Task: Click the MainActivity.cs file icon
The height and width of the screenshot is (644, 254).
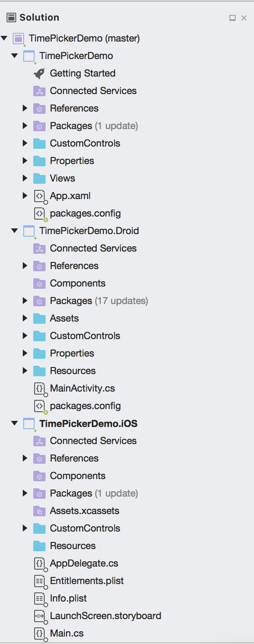Action: (40, 388)
